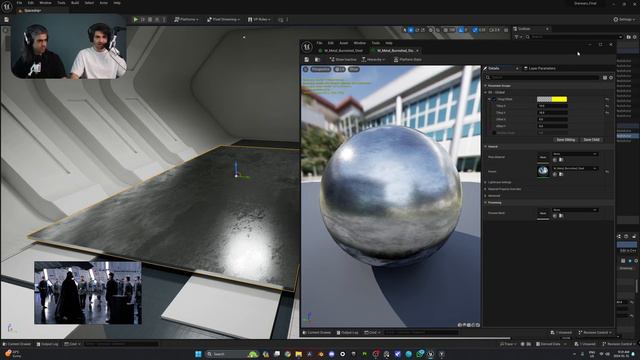This screenshot has height=360, width=640.
Task: Click the Details panel search field
Action: point(542,77)
